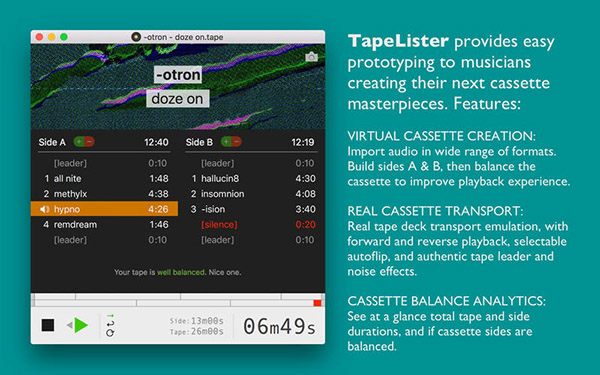
Task: Click the stop square button
Action: click(x=48, y=326)
